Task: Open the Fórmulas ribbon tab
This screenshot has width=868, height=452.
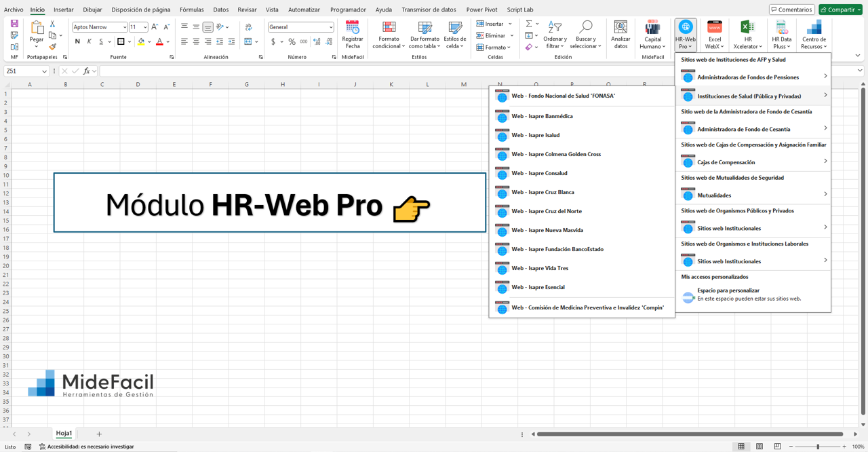Action: (x=192, y=10)
